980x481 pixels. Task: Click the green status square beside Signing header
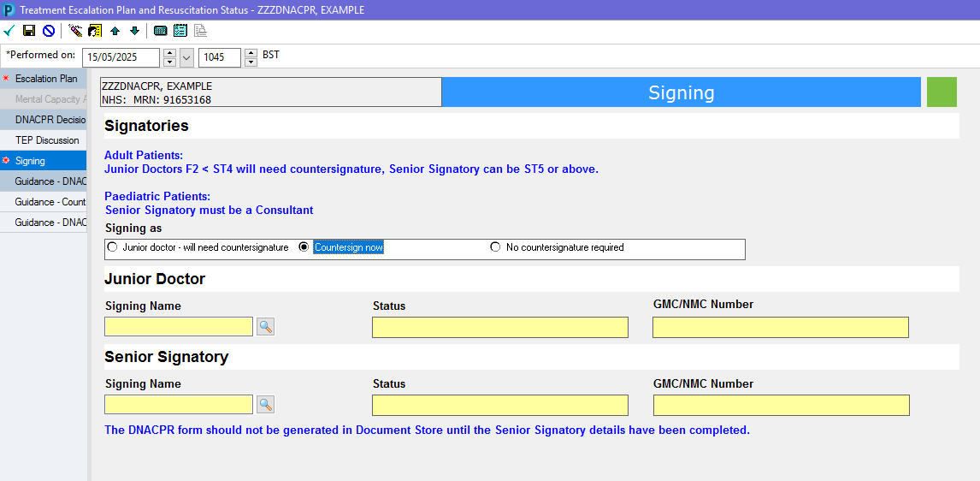[942, 92]
